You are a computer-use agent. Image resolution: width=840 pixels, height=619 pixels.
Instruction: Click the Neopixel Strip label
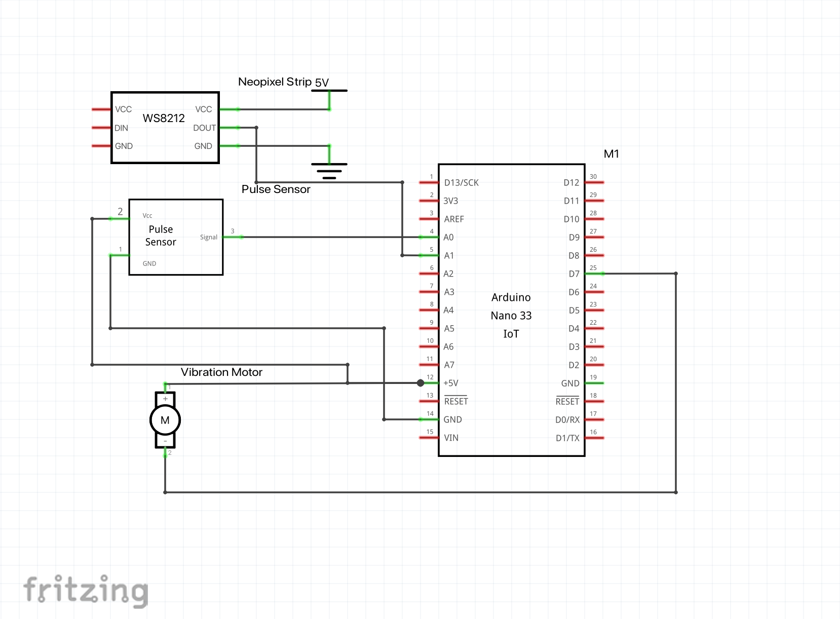275,82
